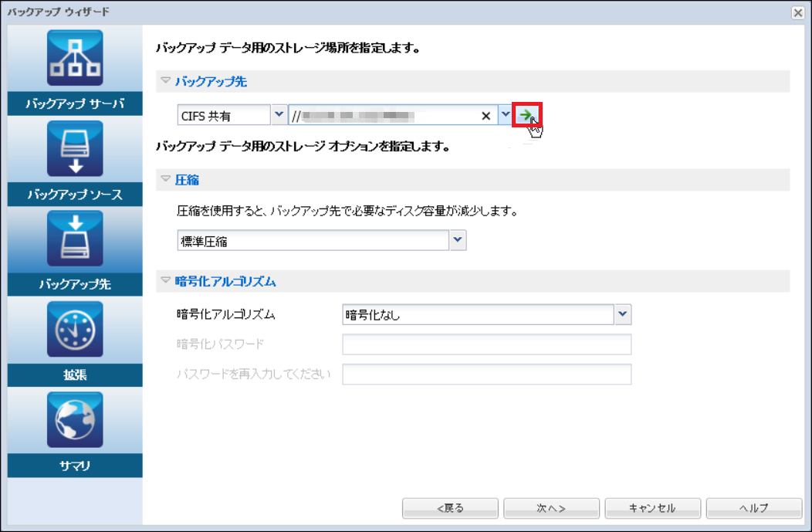
Task: Click the CIFS 共有 combo box field
Action: (x=224, y=115)
